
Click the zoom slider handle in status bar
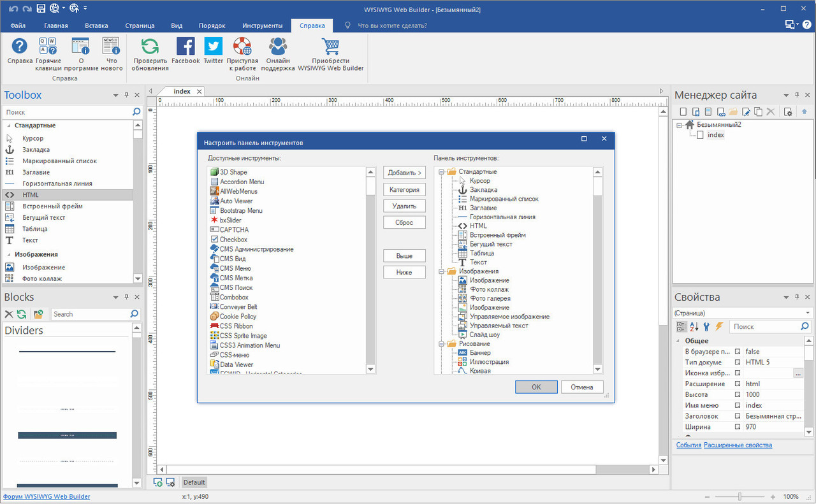739,496
